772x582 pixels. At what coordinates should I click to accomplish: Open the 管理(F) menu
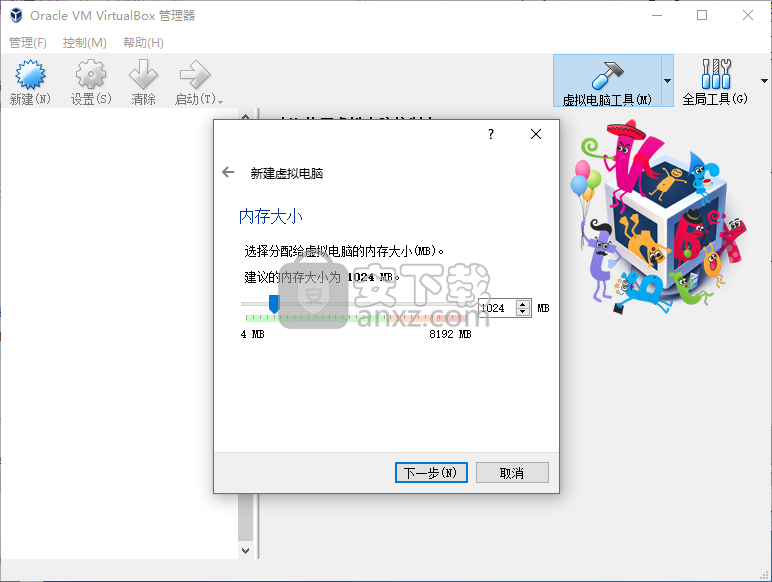tap(28, 43)
